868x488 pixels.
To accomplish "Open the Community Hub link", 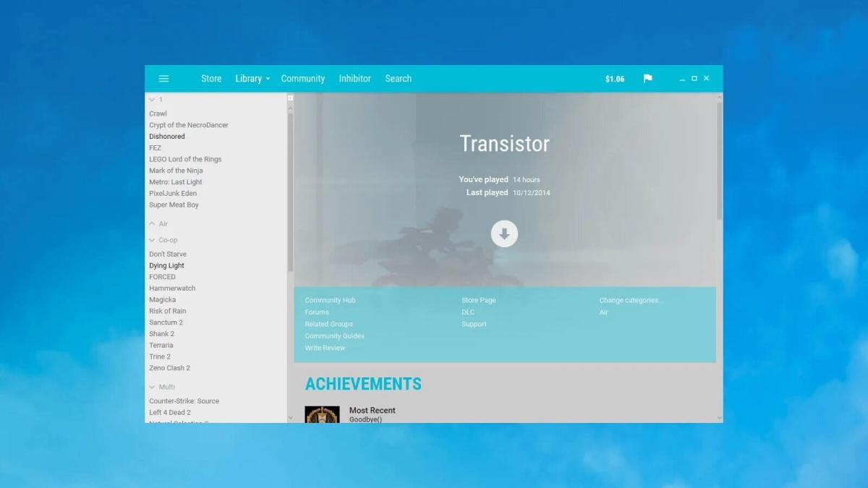I will 330,300.
